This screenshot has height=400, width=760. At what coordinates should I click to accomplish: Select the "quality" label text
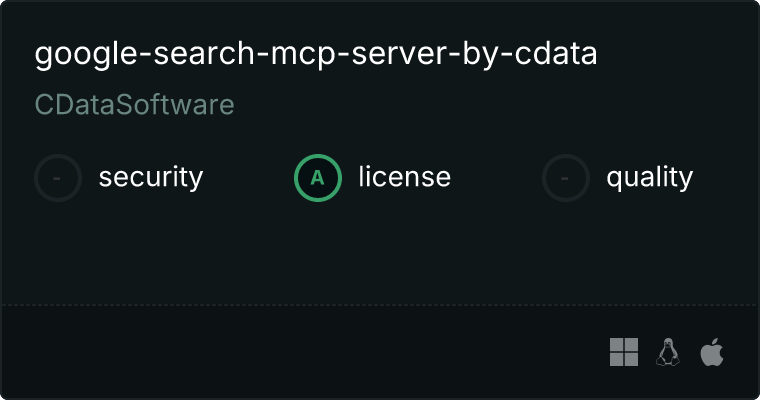click(x=649, y=178)
